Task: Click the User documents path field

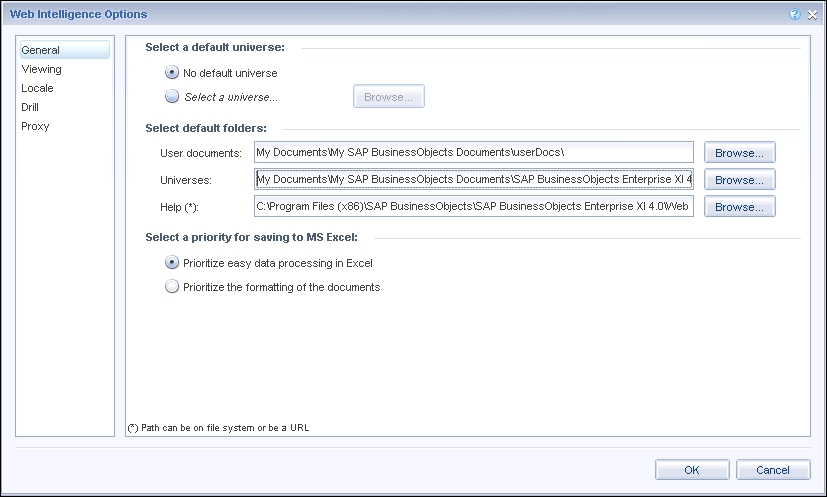Action: pyautogui.click(x=474, y=152)
